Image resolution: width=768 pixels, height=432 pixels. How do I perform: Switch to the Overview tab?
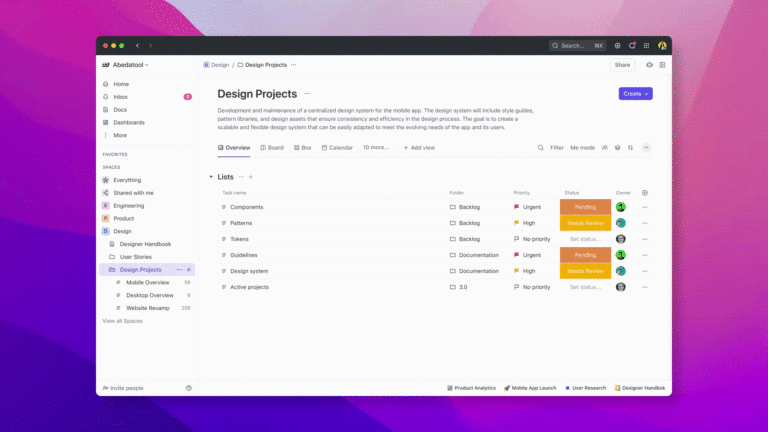point(234,147)
